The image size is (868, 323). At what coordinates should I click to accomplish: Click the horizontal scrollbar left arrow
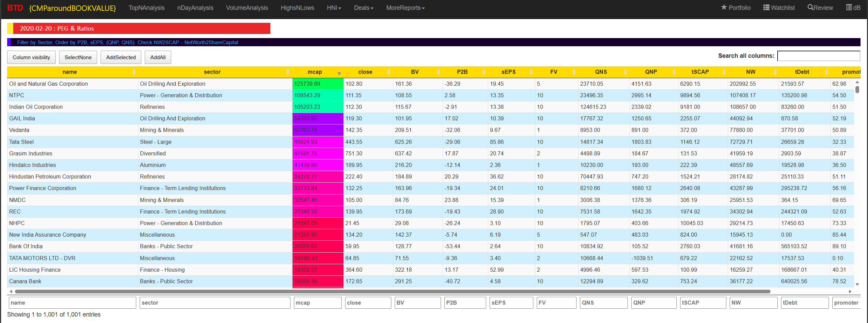tap(11, 291)
